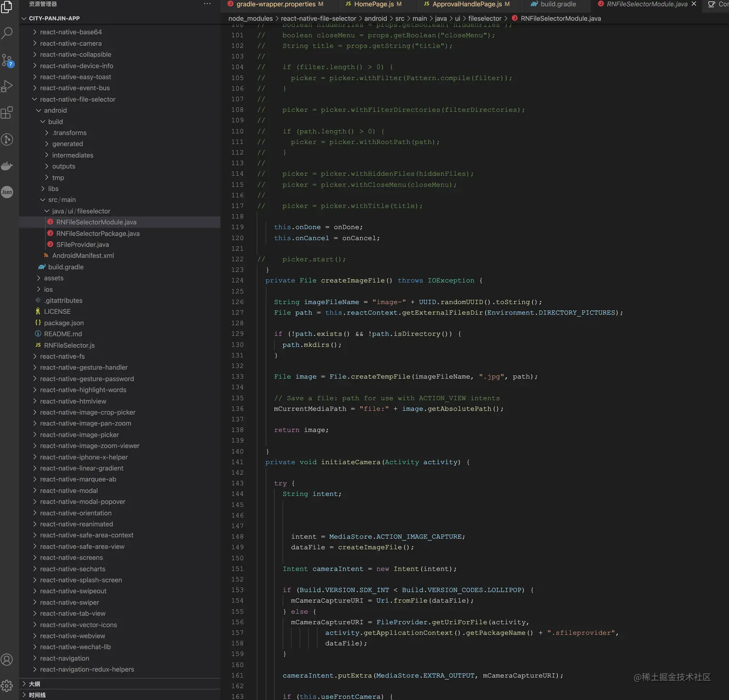
Task: Open the Accounts menu icon
Action: tap(7, 659)
